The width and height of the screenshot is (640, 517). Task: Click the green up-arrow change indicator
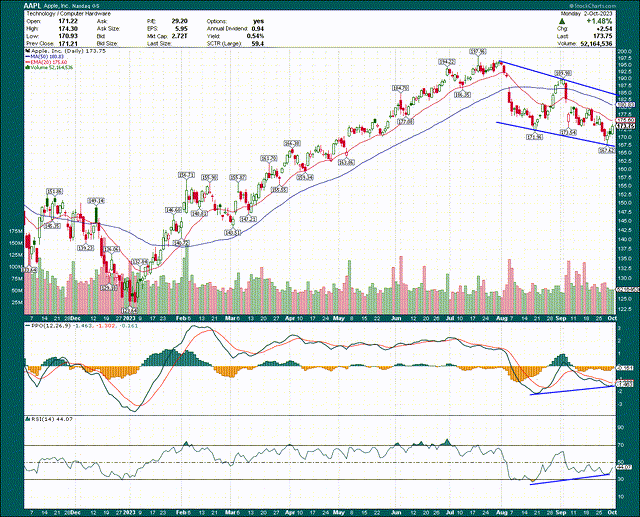pos(562,21)
